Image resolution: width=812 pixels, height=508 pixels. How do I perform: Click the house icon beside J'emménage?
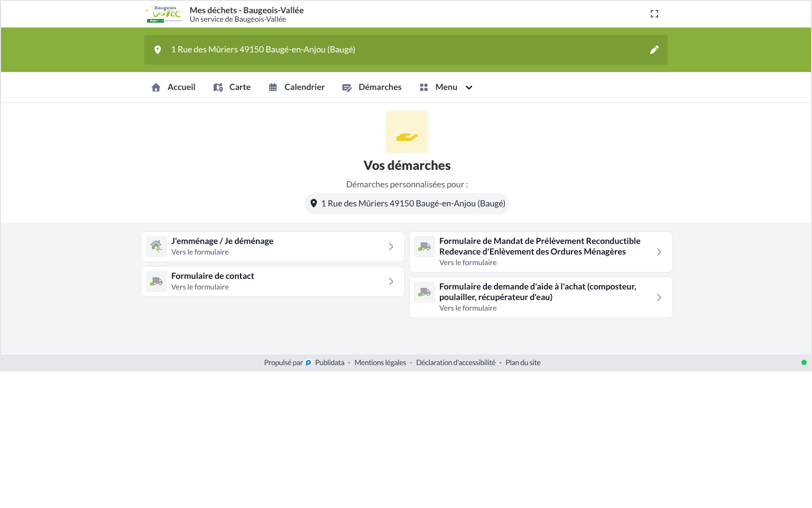pos(156,247)
